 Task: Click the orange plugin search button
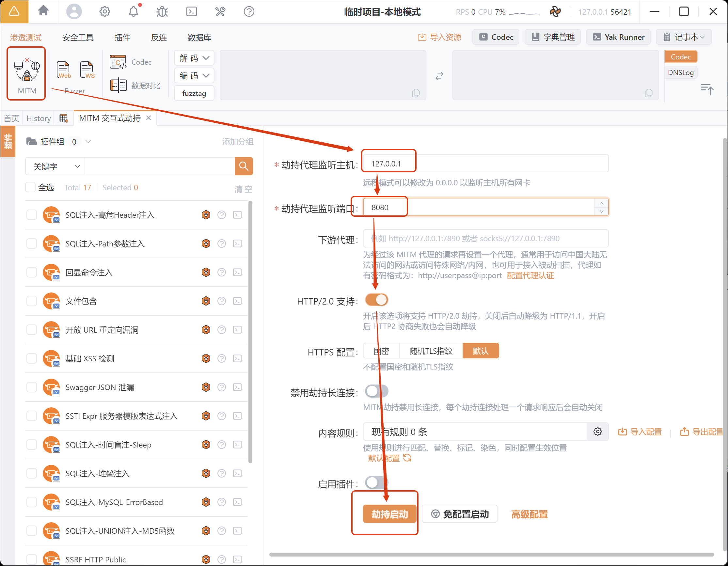coord(244,166)
